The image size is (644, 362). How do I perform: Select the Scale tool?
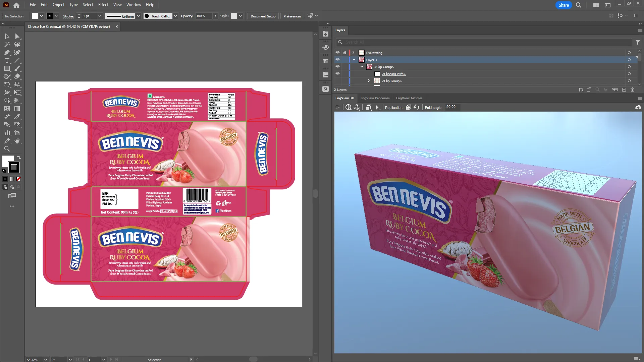click(x=17, y=84)
